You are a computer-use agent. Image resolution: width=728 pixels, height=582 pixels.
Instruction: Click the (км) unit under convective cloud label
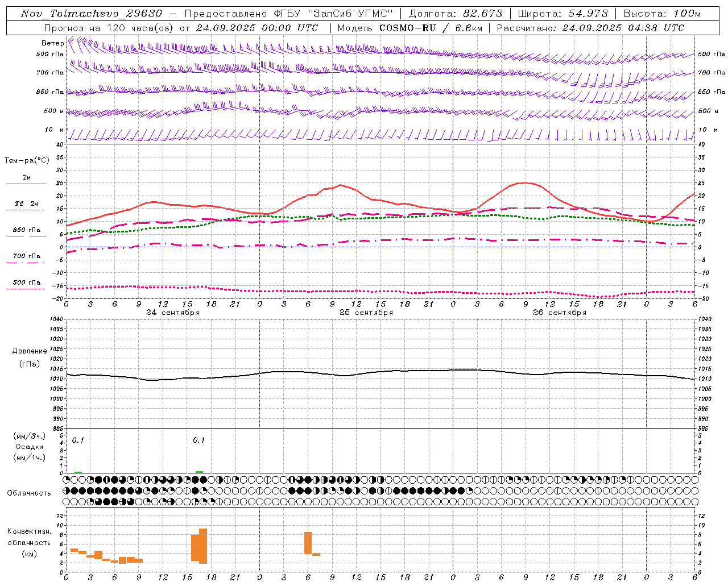pos(29,553)
